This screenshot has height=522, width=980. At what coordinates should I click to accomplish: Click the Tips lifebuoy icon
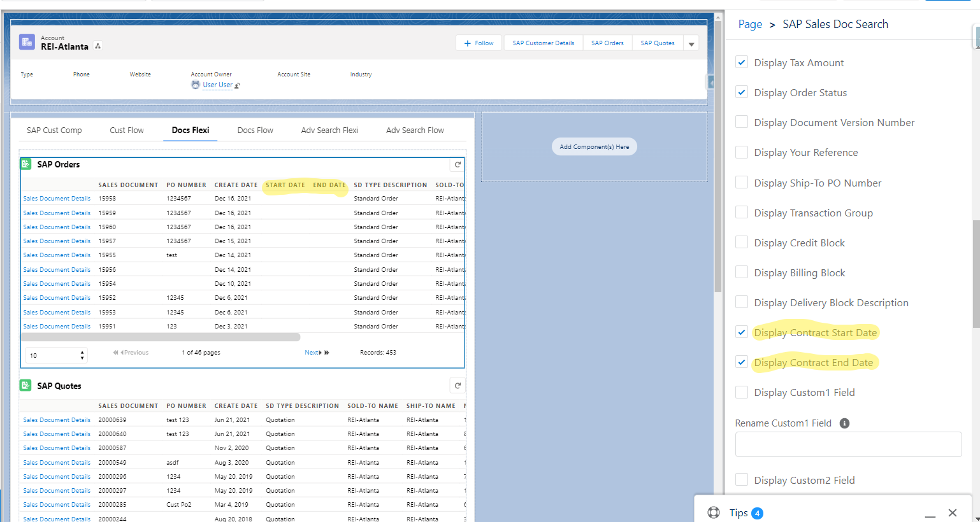pyautogui.click(x=714, y=513)
